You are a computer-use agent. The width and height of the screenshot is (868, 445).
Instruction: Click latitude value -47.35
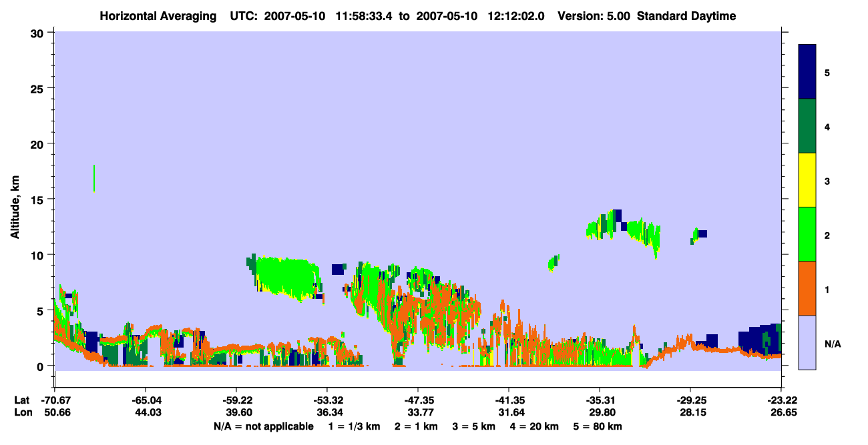pyautogui.click(x=418, y=400)
